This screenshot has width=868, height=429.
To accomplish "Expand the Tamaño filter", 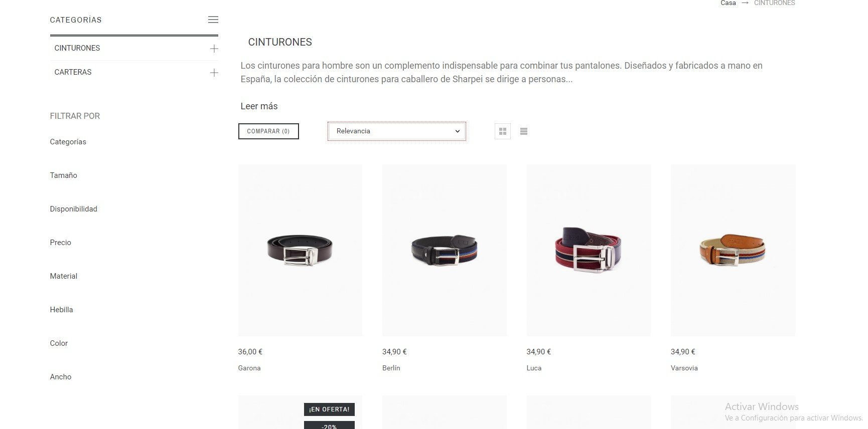I will 64,175.
